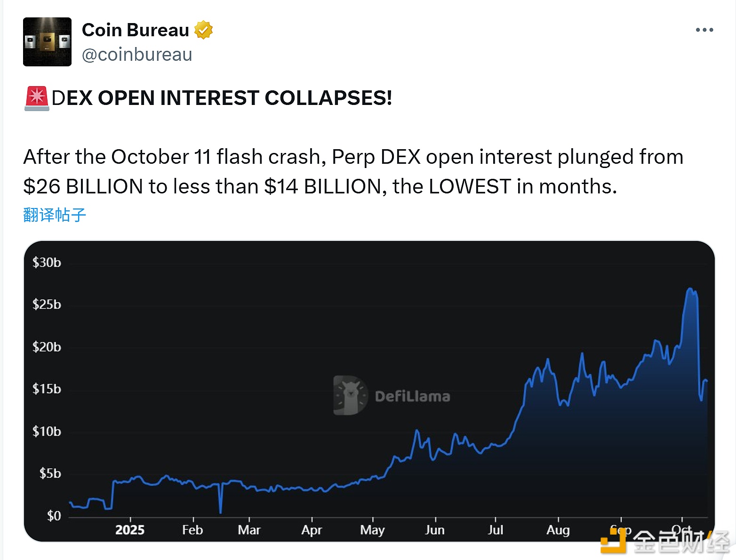Click the DefiLlama llama logo watermark
The height and width of the screenshot is (560, 736).
click(349, 395)
